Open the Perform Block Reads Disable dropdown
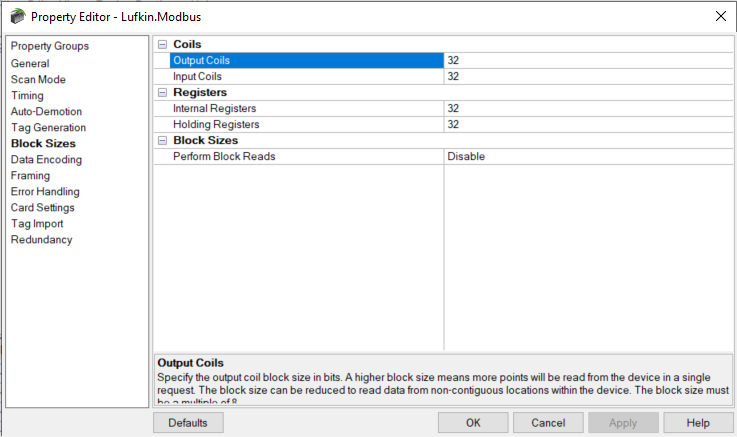 coord(588,156)
